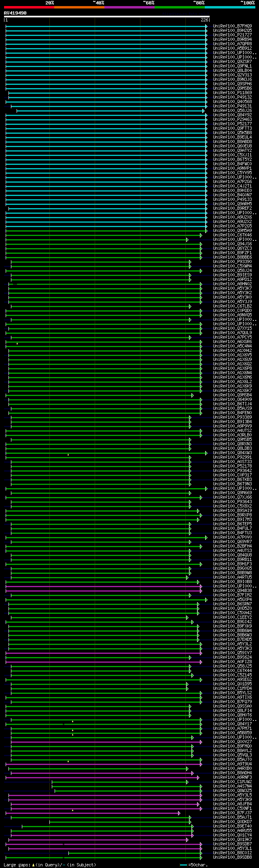259x868 pixels.
Task: Click the cyan ~100% legend segment
Action: [230, 7]
